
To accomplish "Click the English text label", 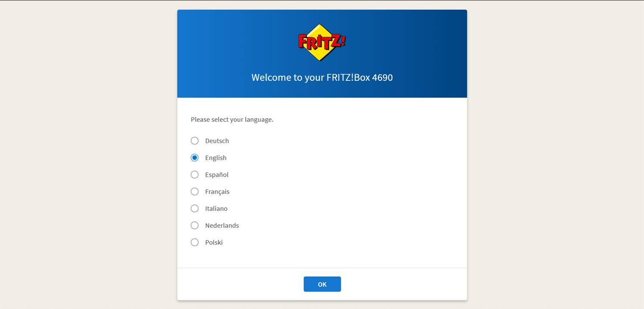I will (x=216, y=157).
